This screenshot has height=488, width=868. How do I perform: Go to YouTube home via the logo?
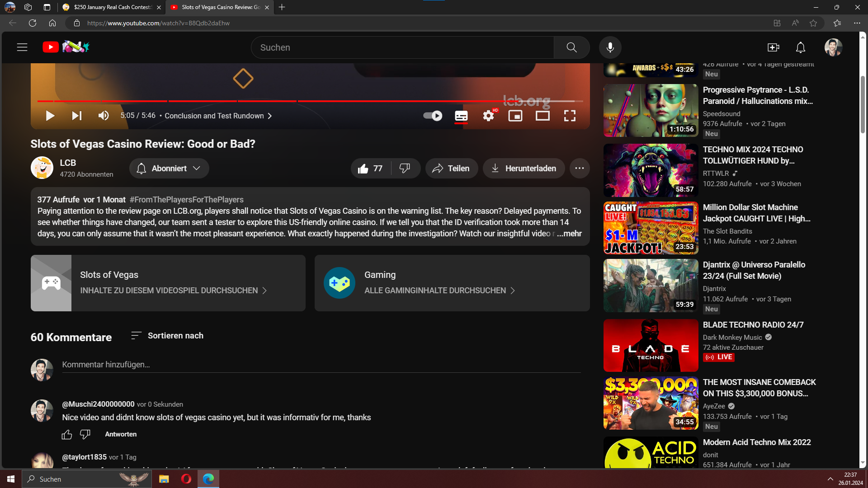point(66,47)
